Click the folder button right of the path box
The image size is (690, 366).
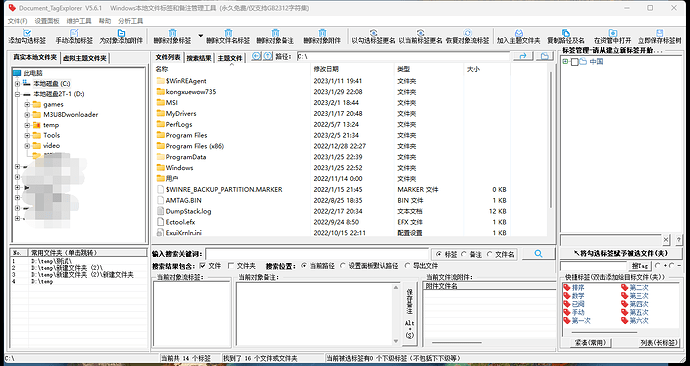(544, 56)
